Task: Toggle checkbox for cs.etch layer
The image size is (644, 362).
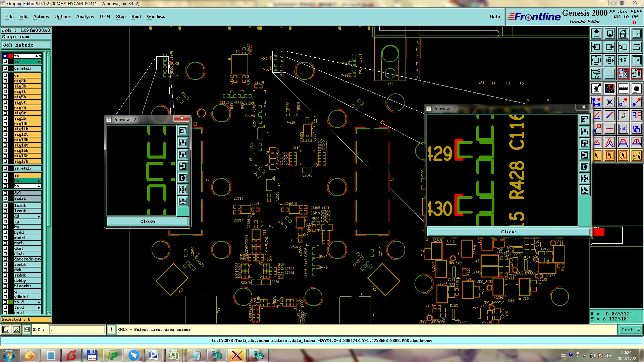Action: coord(5,68)
